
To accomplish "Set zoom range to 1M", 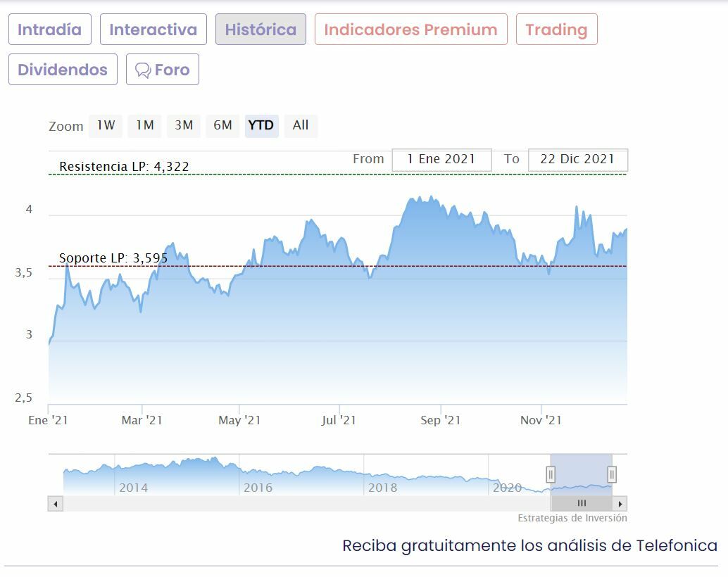I will coord(145,125).
